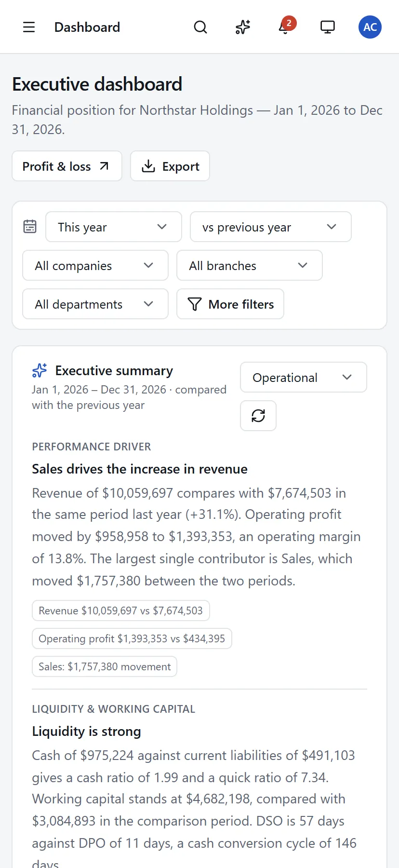Viewport: 399px width, 868px height.
Task: Click the sparkle icon next to Executive summary
Action: coord(40,370)
